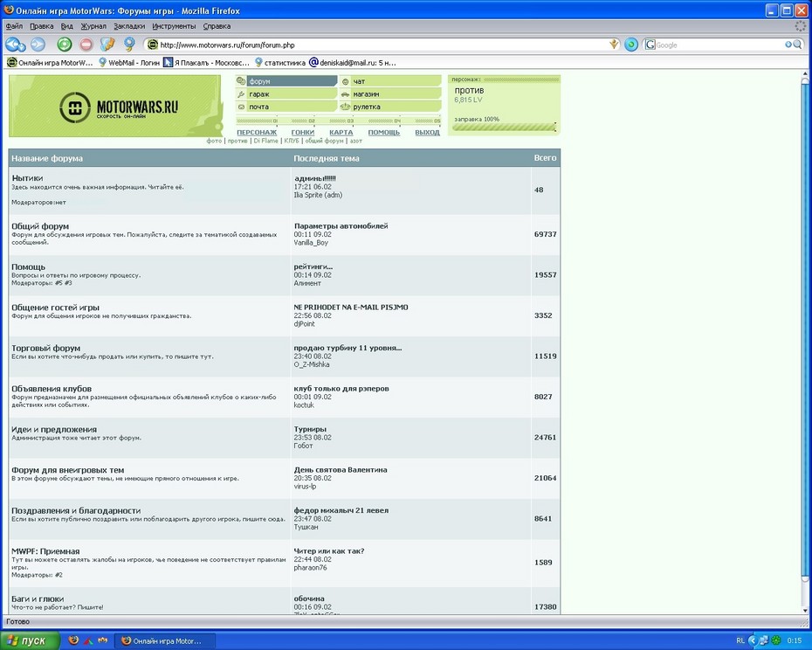Click the red triangle quick launch icon
Screen dimensions: 812x650
point(88,640)
